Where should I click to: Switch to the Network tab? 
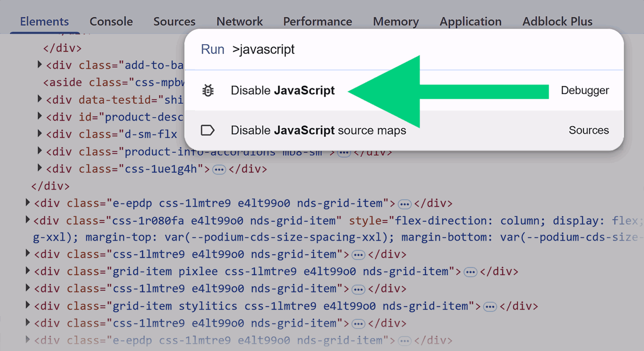tap(239, 21)
